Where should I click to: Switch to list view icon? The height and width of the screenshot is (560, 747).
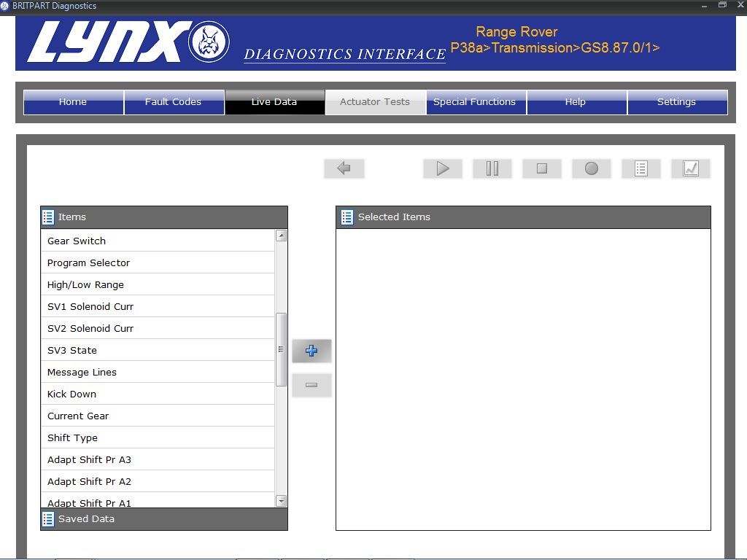coord(640,168)
